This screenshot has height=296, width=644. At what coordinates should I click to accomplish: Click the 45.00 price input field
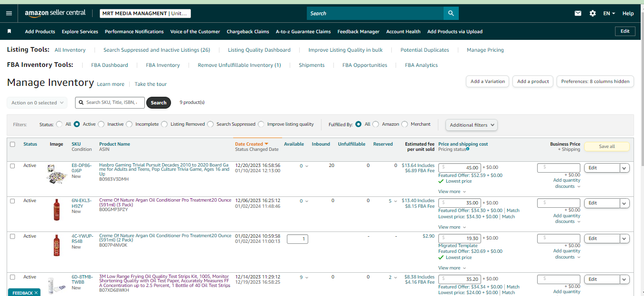[460, 167]
